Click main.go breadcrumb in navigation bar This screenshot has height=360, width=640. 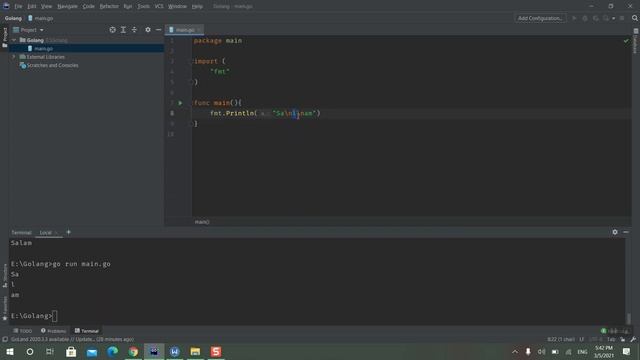pyautogui.click(x=40, y=18)
